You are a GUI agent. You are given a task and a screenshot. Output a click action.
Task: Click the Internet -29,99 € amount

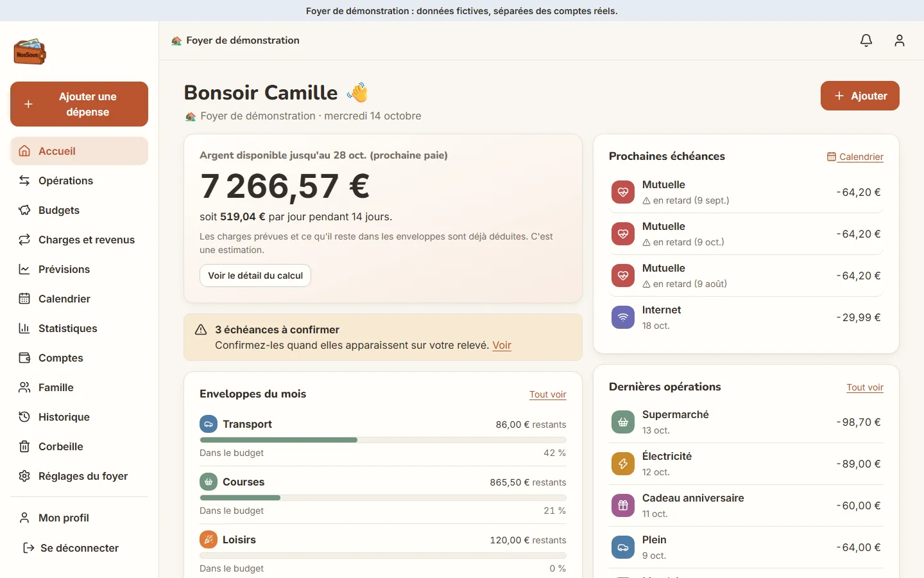coord(859,317)
